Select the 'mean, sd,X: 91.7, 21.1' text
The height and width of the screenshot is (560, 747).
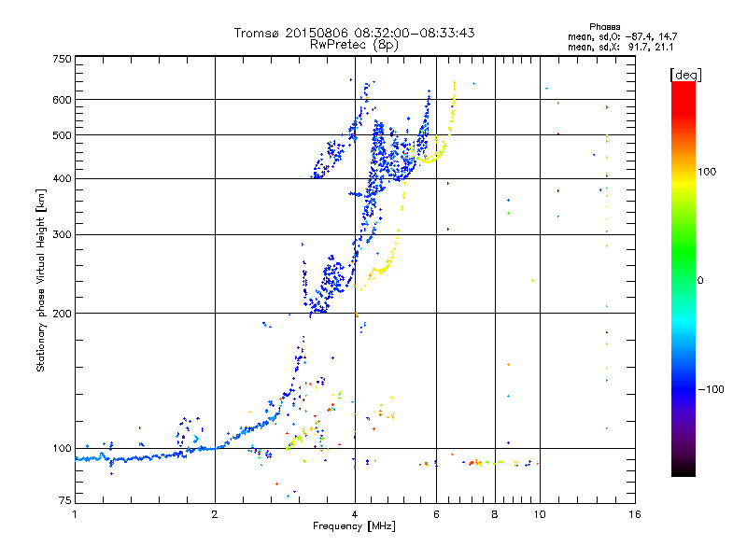click(620, 47)
